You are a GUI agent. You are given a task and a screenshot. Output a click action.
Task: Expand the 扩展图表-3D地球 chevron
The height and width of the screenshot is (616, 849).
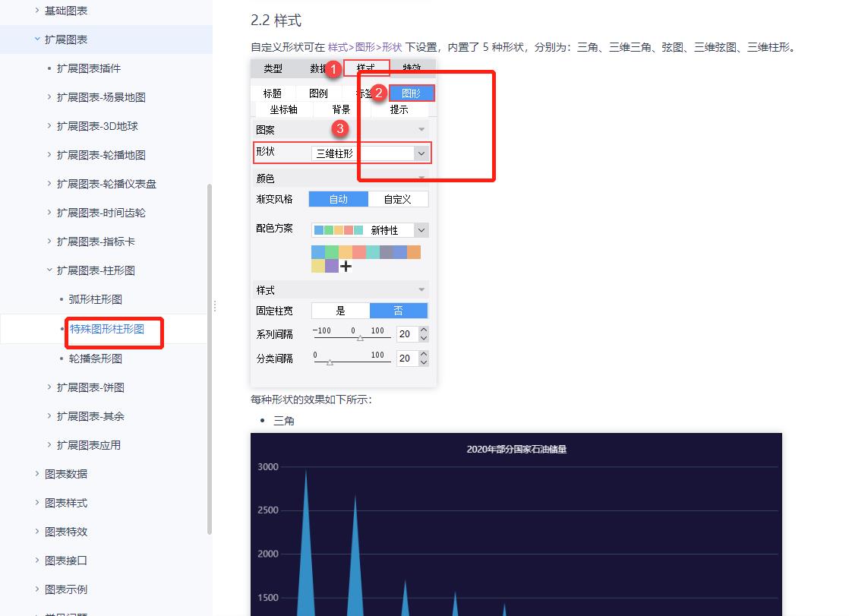49,125
